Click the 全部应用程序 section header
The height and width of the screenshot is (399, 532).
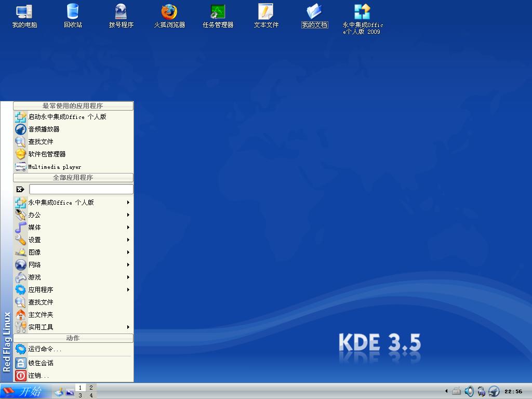pos(73,178)
